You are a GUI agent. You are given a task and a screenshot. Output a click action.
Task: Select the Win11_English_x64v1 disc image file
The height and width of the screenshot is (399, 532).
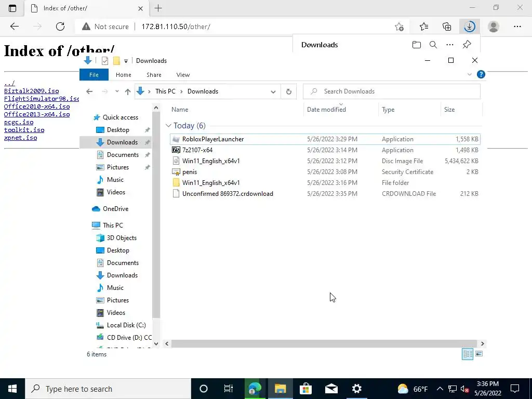325,161
